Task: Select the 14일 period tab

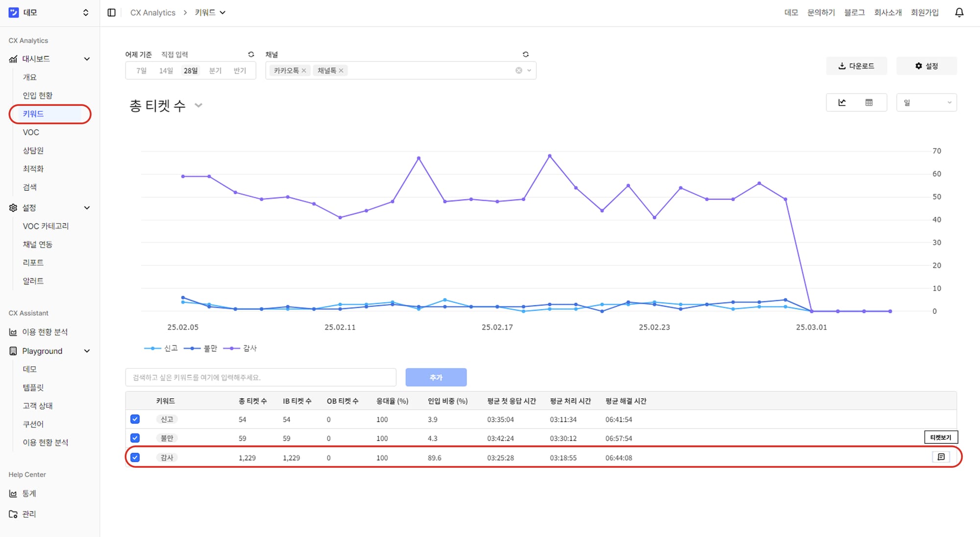Action: pyautogui.click(x=166, y=71)
